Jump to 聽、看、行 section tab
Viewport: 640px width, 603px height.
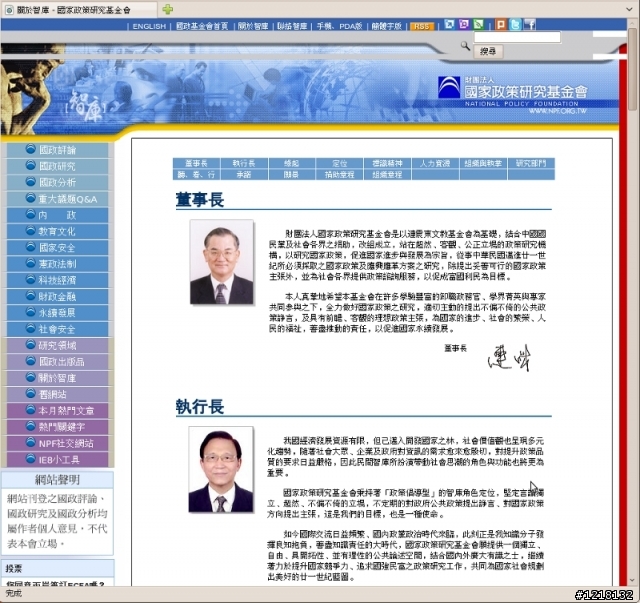[x=196, y=175]
